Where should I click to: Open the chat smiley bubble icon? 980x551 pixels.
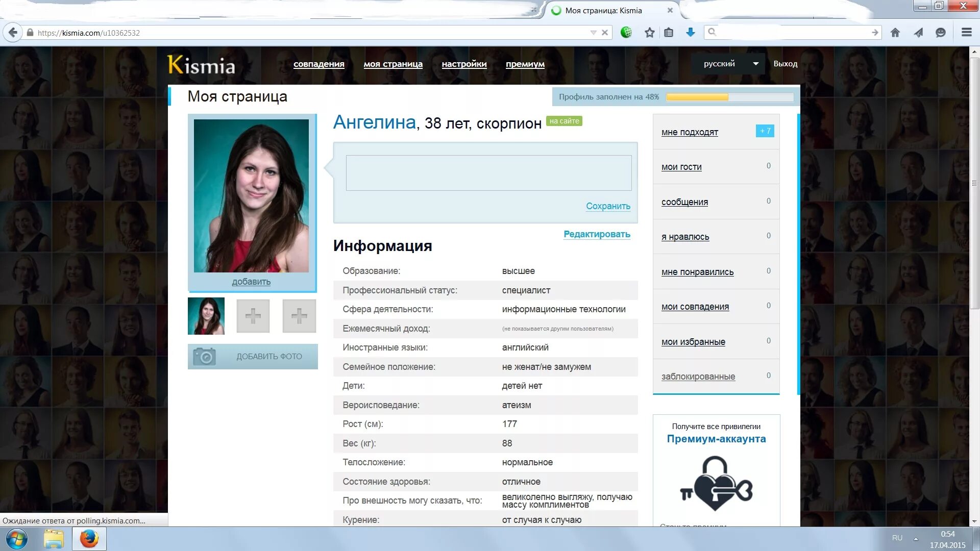[941, 33]
